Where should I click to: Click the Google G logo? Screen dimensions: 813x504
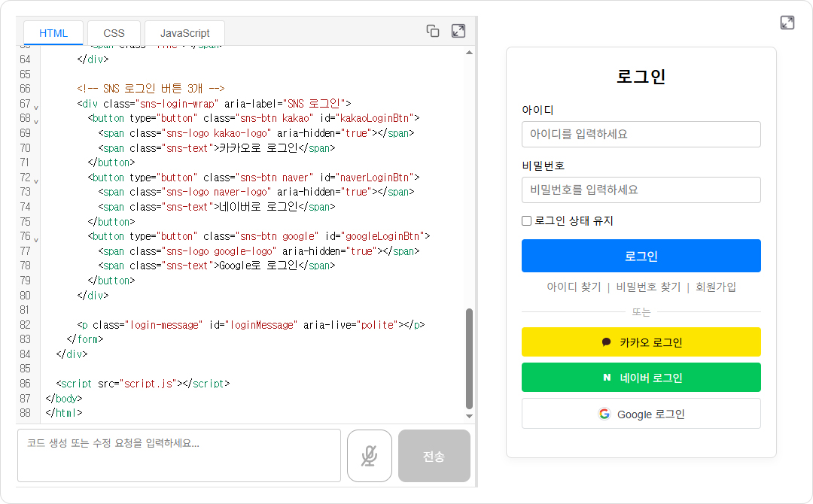coord(604,414)
